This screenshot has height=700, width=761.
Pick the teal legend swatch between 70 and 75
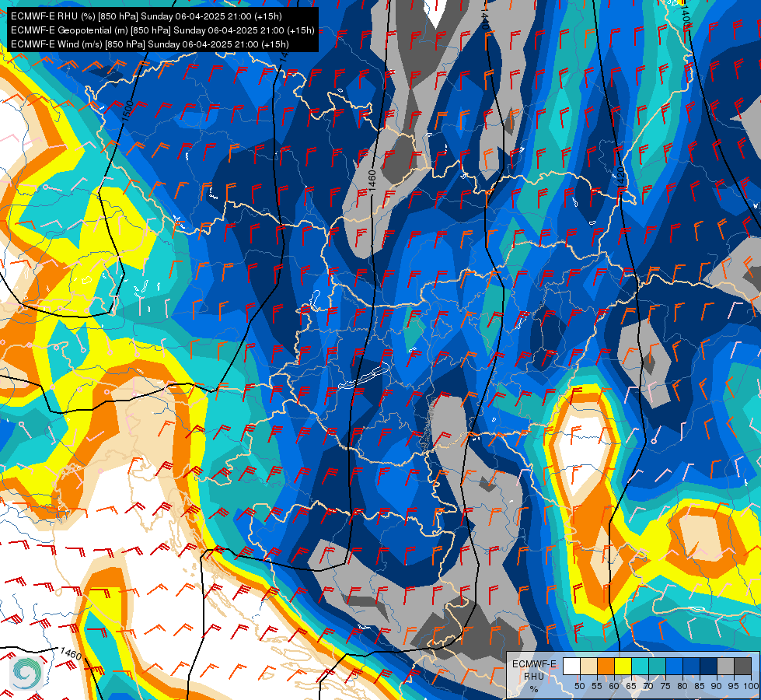[657, 666]
